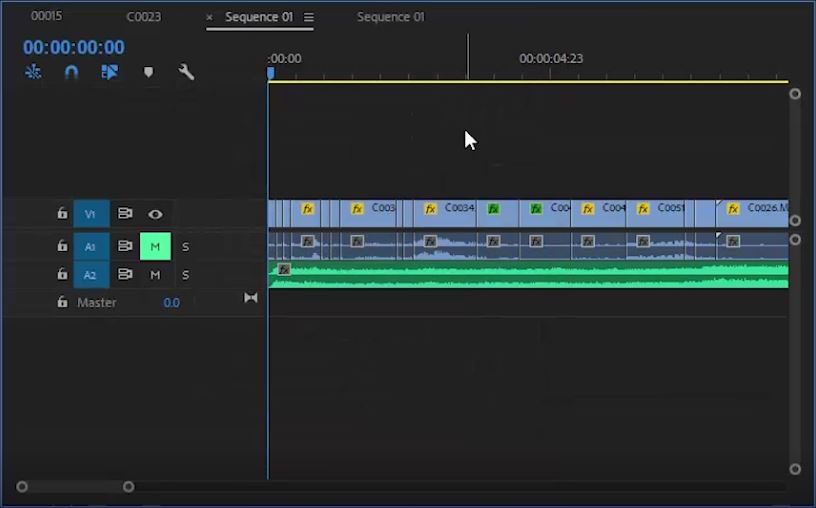Toggle lock on track A1
Screen dimensions: 816x508
pyautogui.click(x=62, y=246)
